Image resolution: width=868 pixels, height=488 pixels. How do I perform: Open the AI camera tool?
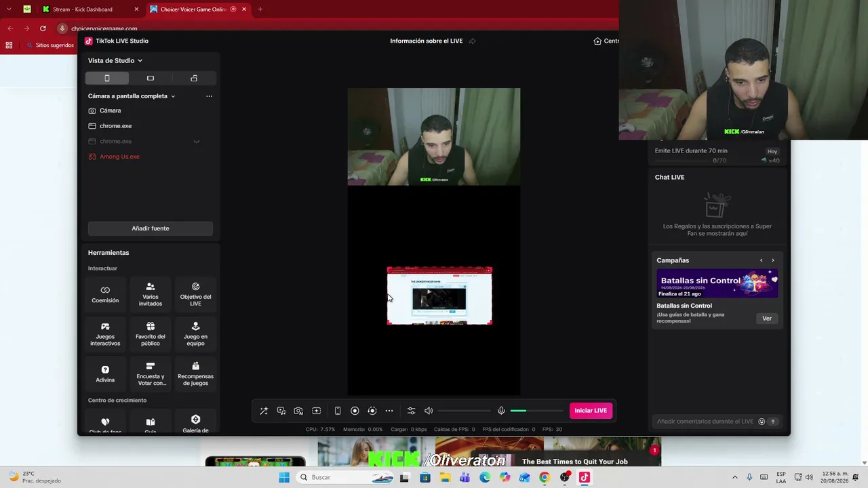click(x=298, y=411)
